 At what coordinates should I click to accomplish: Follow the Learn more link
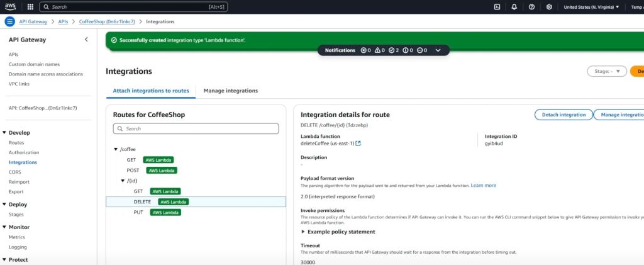(x=484, y=186)
